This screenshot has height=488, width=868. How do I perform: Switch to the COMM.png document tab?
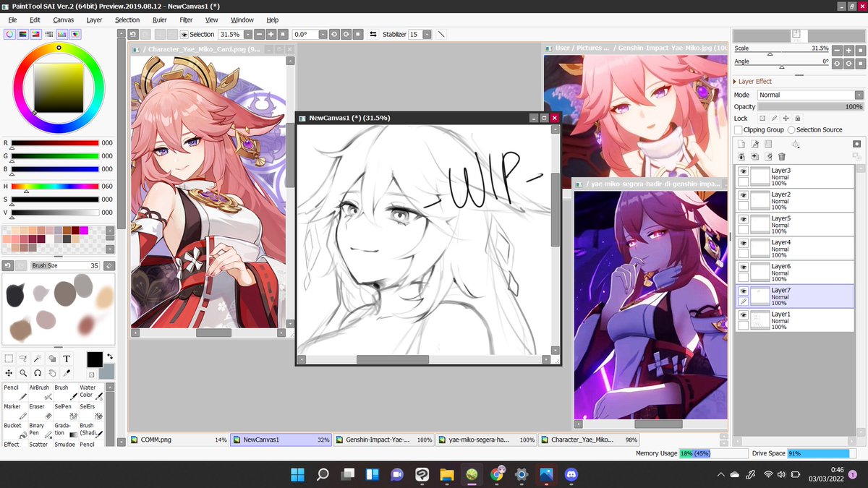[x=179, y=440]
